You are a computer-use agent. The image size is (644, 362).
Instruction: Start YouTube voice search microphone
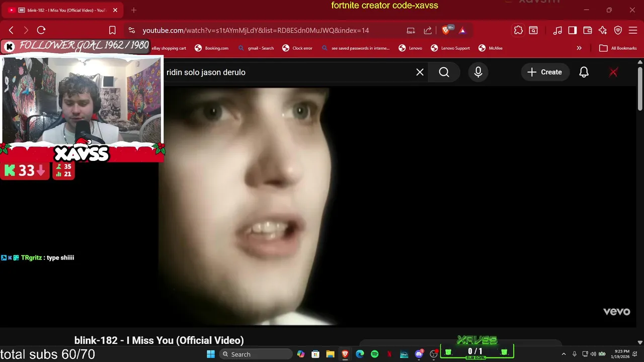[x=478, y=72]
